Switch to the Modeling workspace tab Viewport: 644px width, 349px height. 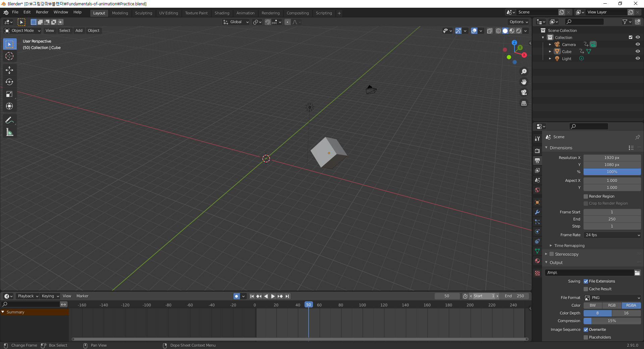point(120,13)
